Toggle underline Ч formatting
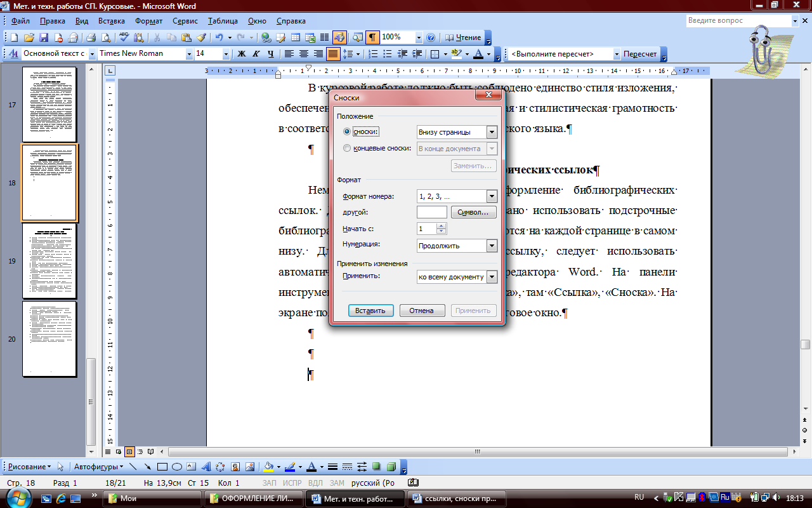The image size is (812, 508). (271, 54)
